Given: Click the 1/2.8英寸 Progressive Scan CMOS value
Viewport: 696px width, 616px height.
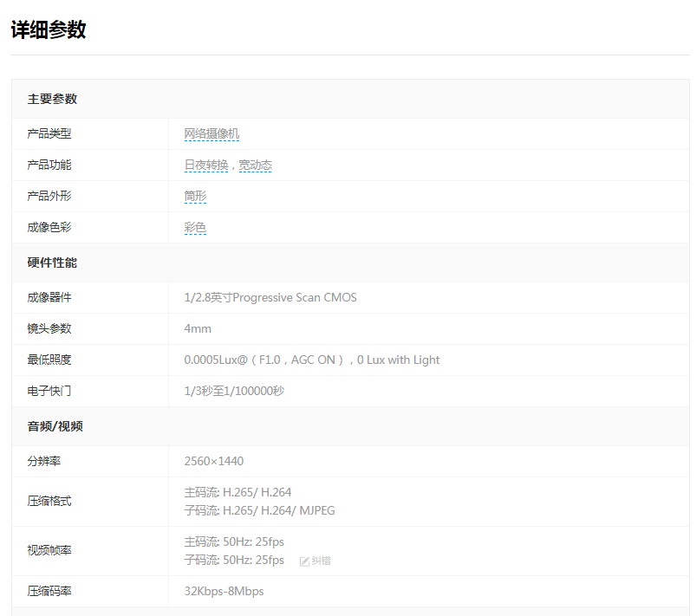Looking at the screenshot, I should [x=270, y=297].
